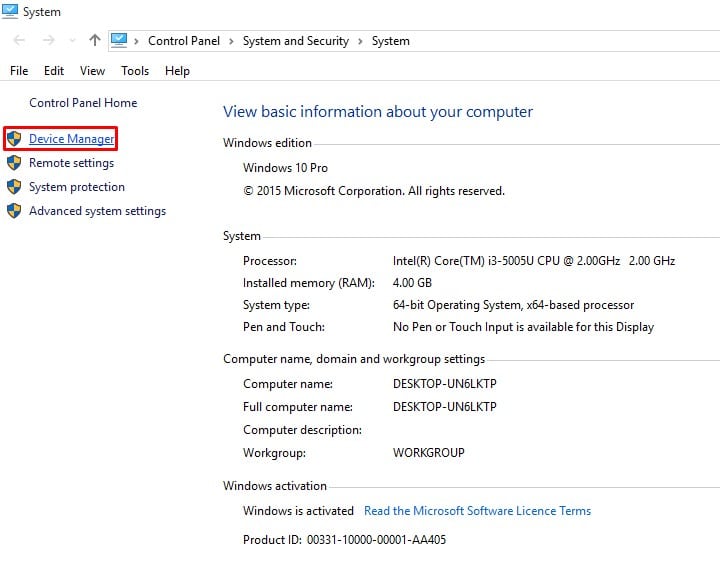Navigate to Control Panel breadcrumb

(184, 41)
